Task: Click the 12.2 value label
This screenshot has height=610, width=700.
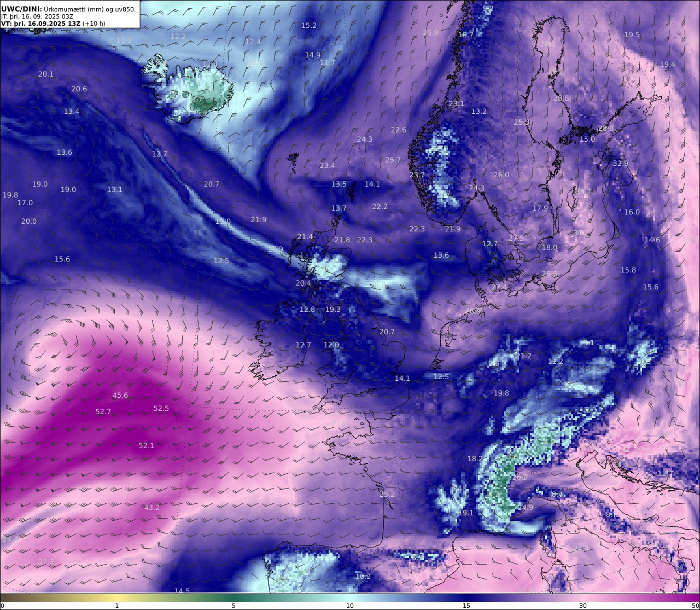Action: [178, 36]
